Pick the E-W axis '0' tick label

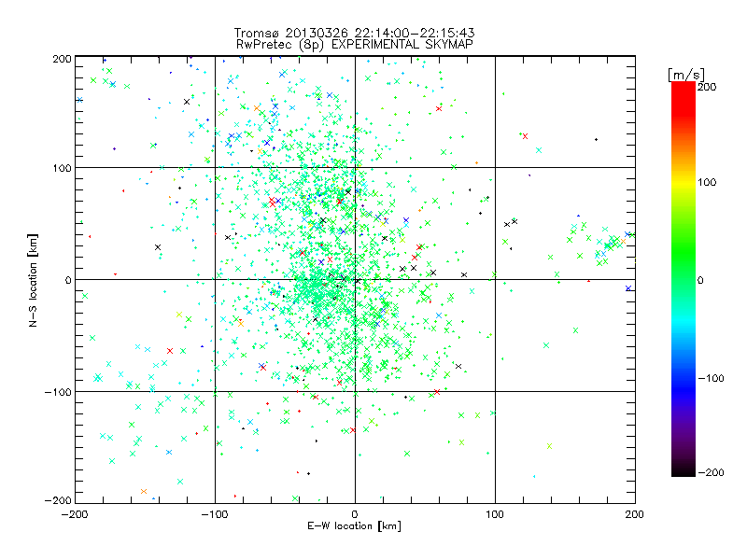[355, 514]
